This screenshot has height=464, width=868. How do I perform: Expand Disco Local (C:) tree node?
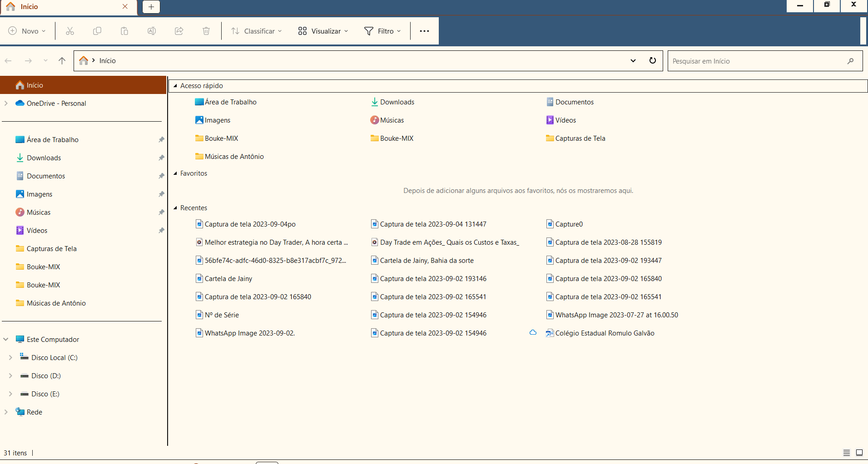10,357
